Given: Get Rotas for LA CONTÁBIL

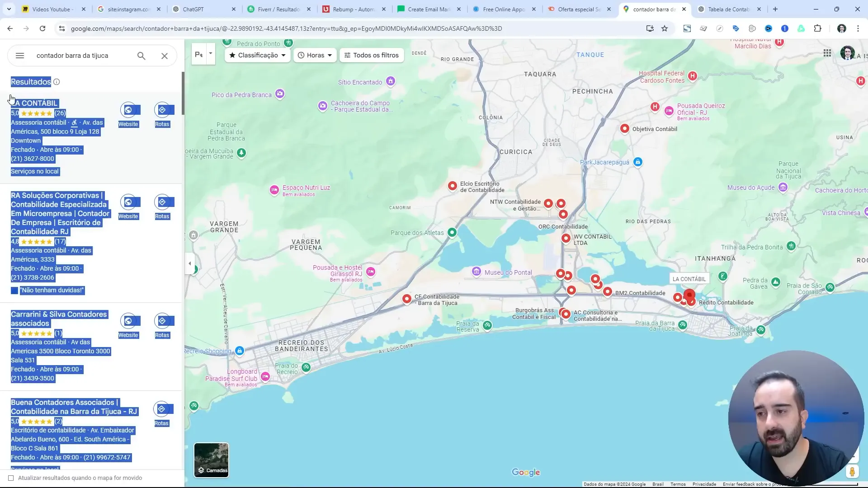Looking at the screenshot, I should coord(162,115).
